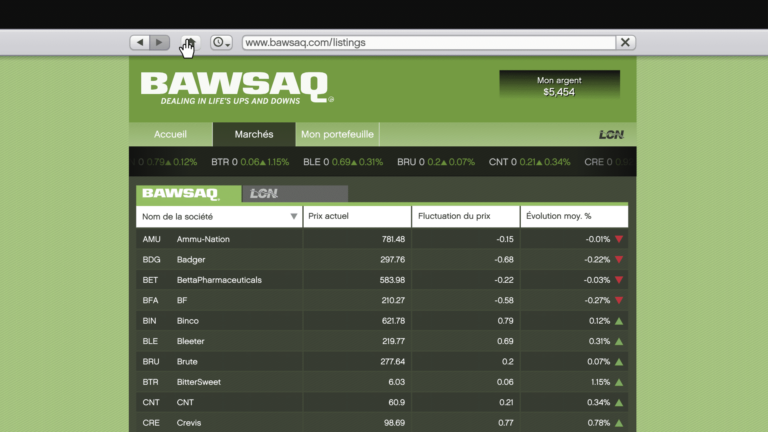Select the Marchés tab
This screenshot has height=432, width=768.
click(x=254, y=135)
